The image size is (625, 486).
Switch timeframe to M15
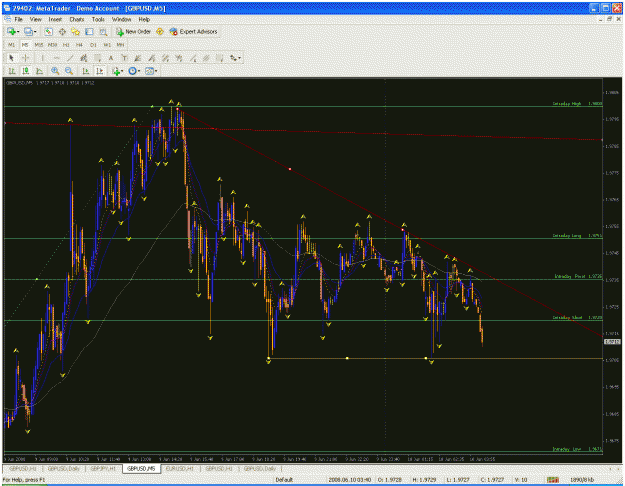39,45
